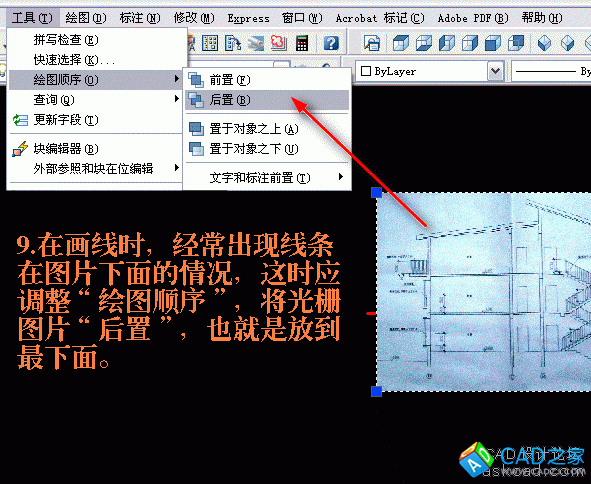Switch to Back view cube icon

pos(516,43)
